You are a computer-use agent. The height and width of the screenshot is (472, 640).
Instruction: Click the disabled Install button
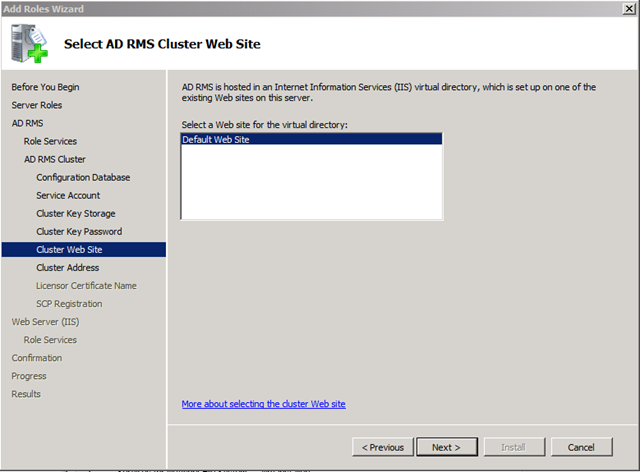pyautogui.click(x=514, y=447)
